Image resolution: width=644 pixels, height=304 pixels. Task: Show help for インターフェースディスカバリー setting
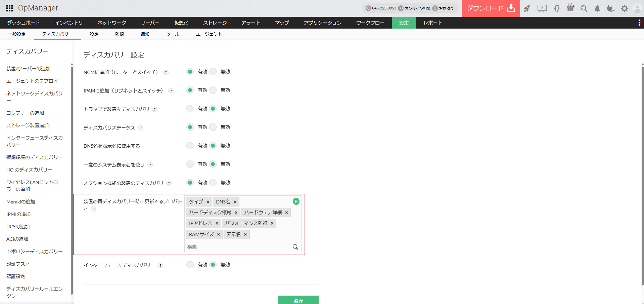160,265
